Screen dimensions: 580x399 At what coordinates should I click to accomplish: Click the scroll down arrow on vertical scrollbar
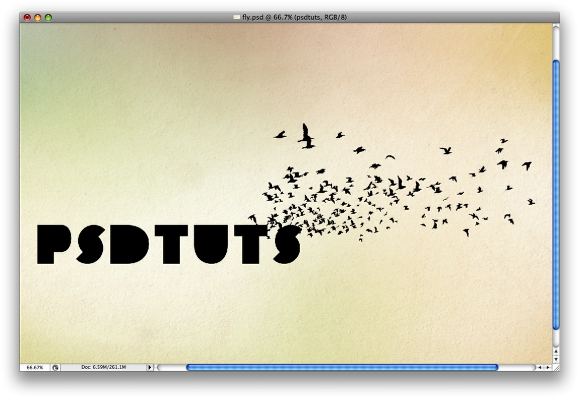point(556,359)
